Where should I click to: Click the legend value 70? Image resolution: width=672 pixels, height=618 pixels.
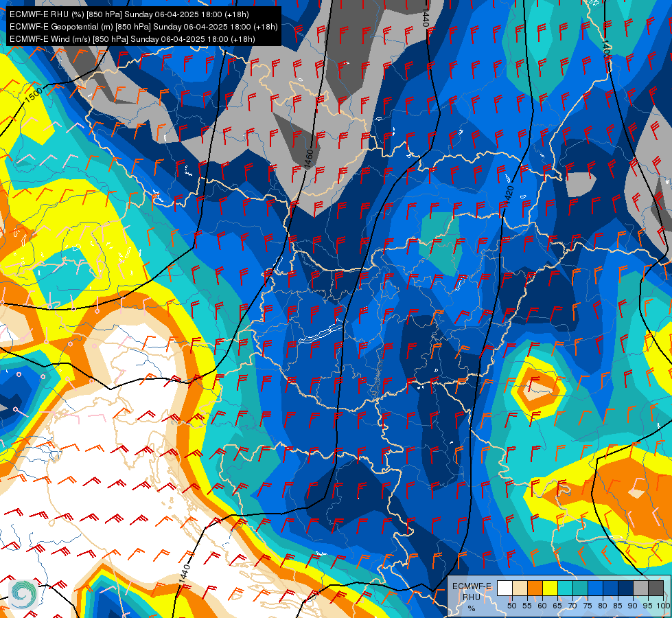click(x=572, y=606)
